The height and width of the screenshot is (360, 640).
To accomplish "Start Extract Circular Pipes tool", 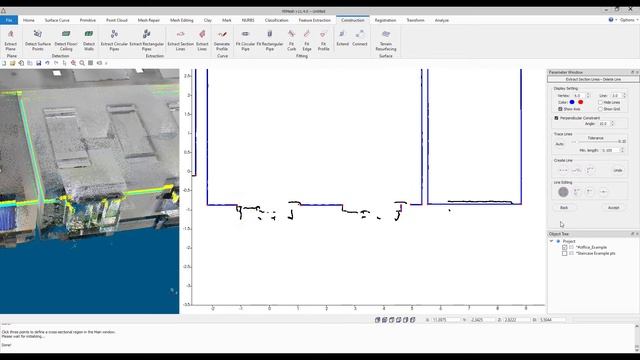I will coord(114,40).
